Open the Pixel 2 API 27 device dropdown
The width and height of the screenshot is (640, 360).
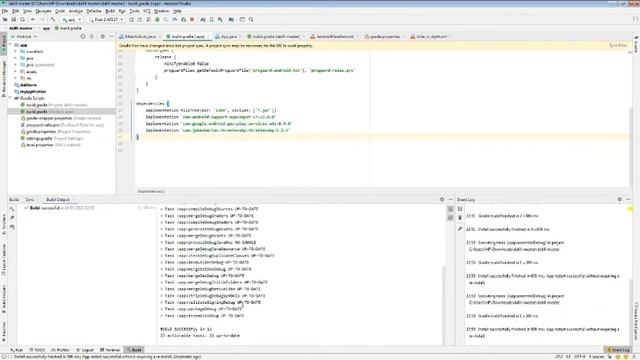[106, 20]
